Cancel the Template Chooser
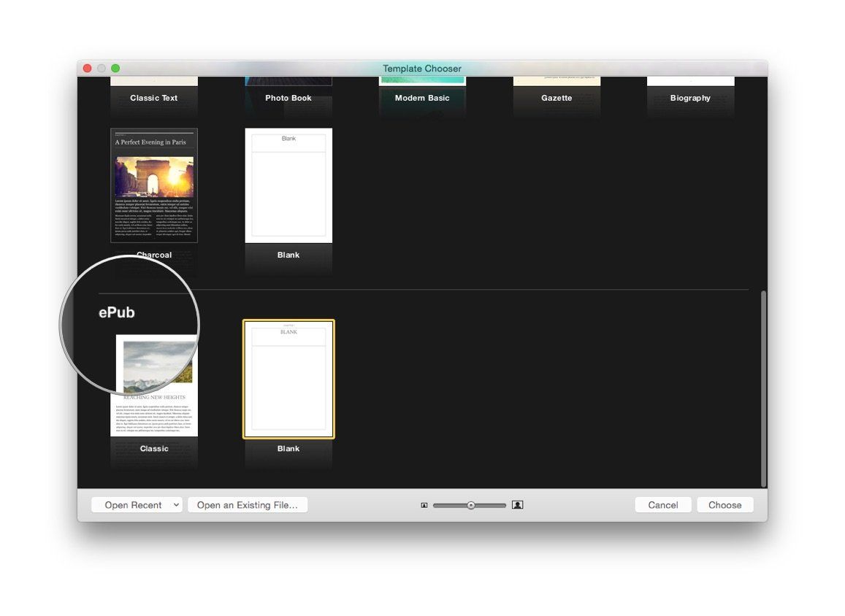This screenshot has width=845, height=616. (x=662, y=504)
